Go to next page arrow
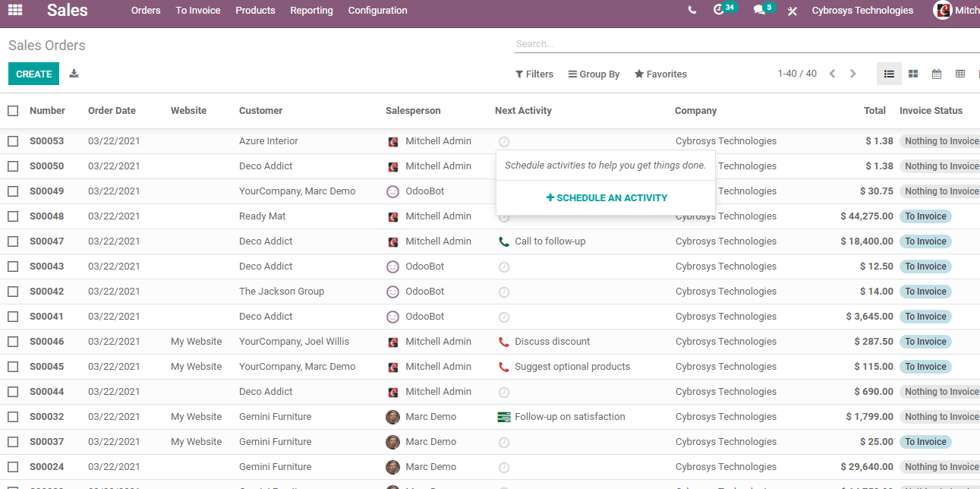Screen dimensions: 980x489 click(852, 74)
